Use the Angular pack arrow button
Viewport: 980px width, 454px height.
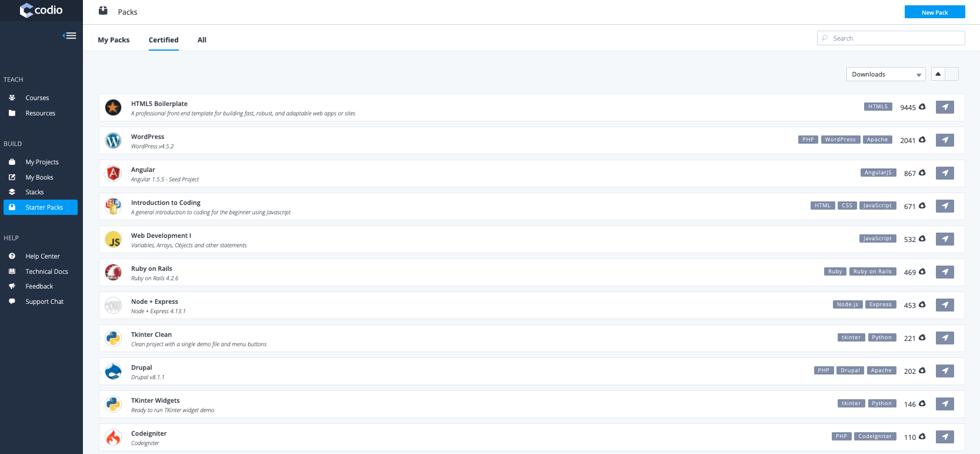[945, 173]
